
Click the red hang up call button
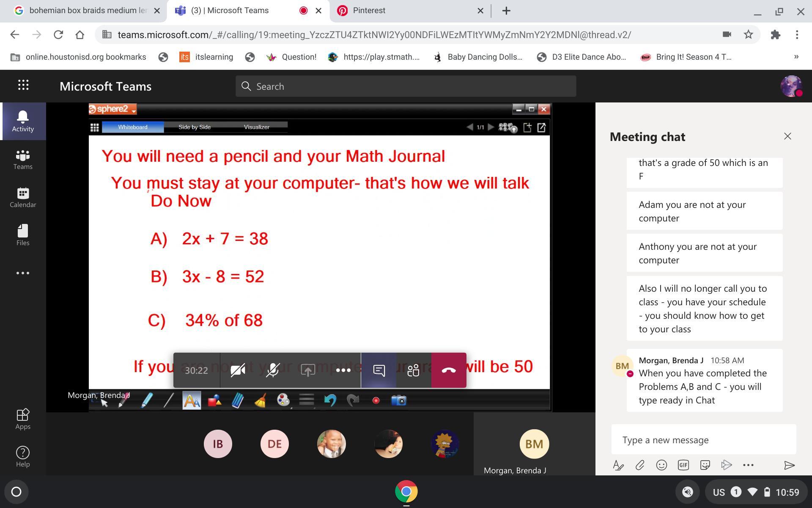(449, 370)
